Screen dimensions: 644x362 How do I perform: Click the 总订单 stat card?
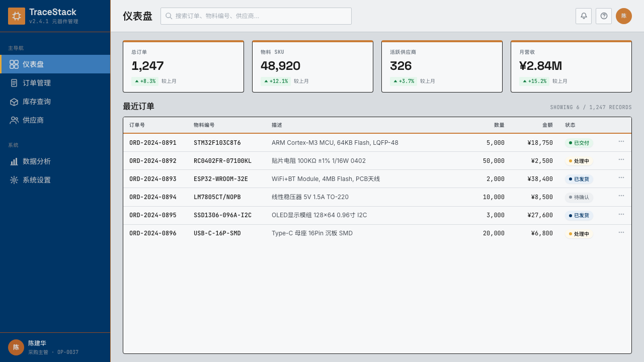point(183,66)
